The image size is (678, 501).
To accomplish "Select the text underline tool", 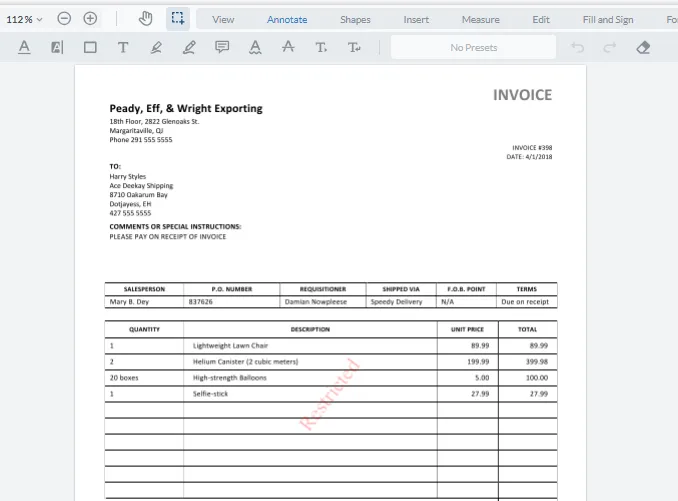I will tap(24, 47).
